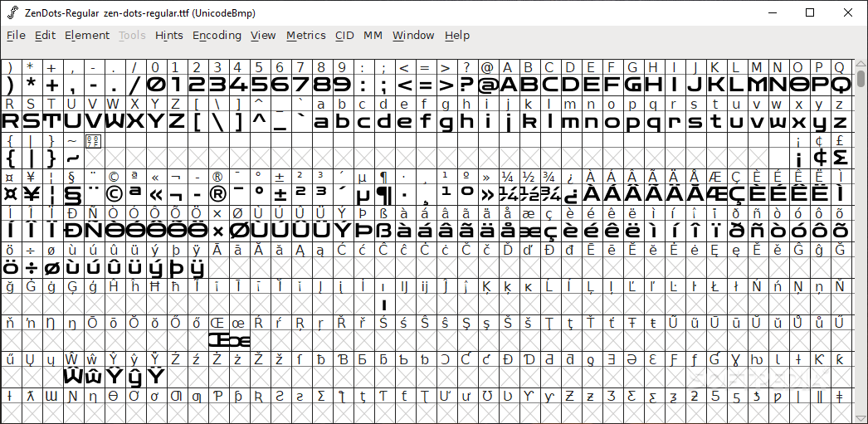Select the currency sign ¤ glyph cell
This screenshot has height=424, width=868.
(x=10, y=194)
